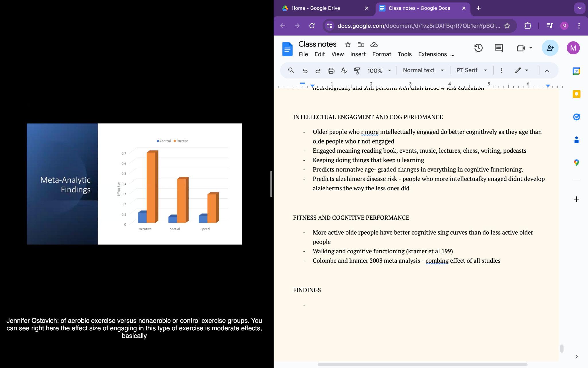The image size is (588, 368).
Task: Open the comments panel icon
Action: point(499,48)
